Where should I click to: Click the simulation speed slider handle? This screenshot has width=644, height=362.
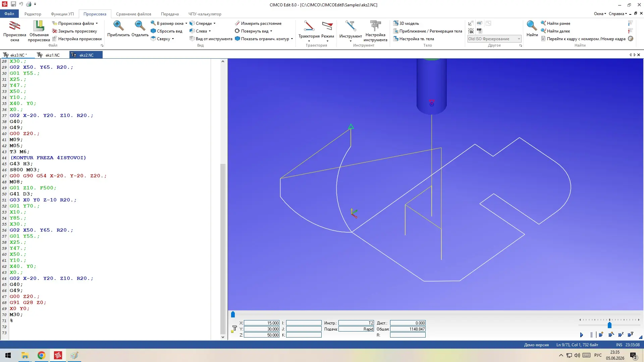(x=609, y=325)
